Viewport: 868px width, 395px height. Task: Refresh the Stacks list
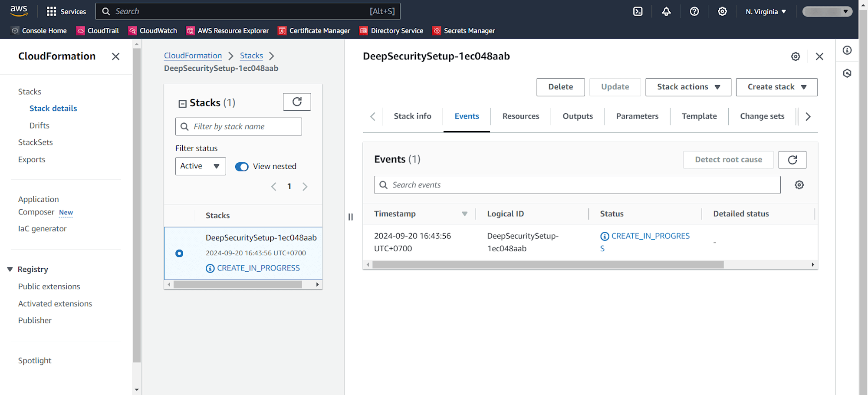pos(297,102)
